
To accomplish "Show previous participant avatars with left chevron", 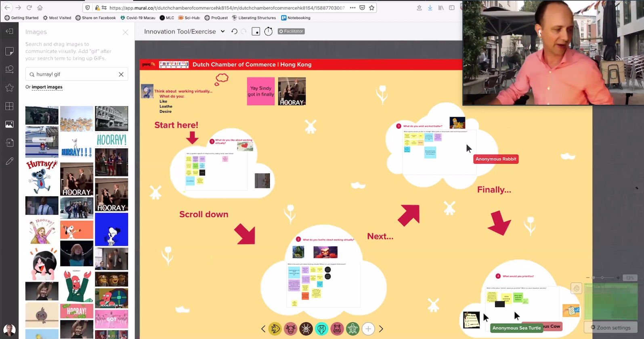I will (x=263, y=329).
